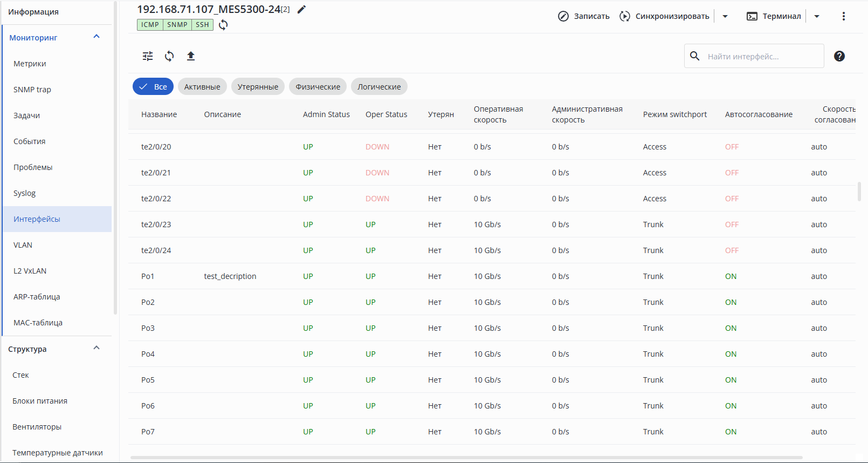Click the horizontal scrollbar under the table

pos(466,458)
